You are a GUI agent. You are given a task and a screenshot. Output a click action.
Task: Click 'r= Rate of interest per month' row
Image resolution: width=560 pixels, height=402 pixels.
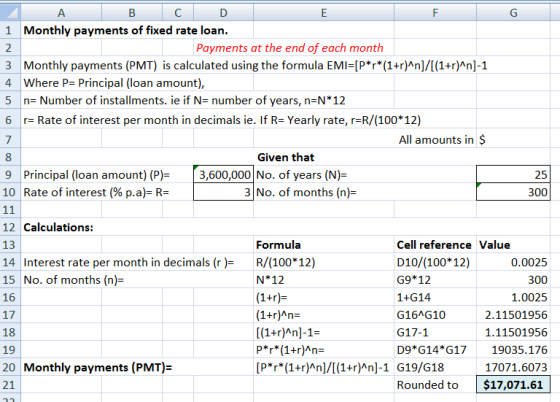pos(222,120)
